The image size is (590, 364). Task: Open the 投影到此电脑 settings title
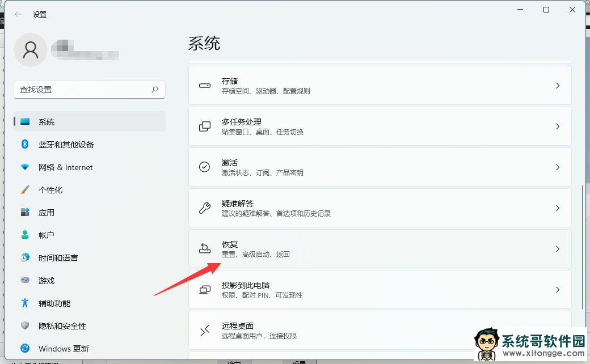(x=245, y=285)
